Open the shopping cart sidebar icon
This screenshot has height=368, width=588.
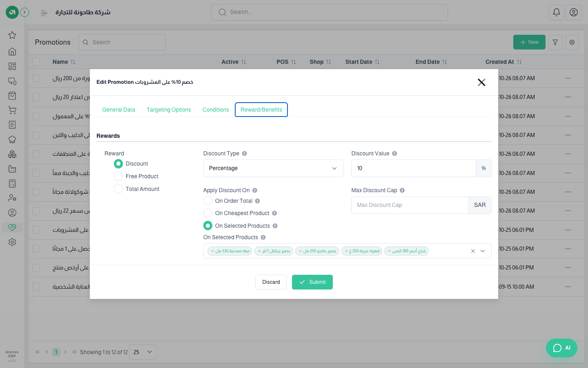coord(12,110)
